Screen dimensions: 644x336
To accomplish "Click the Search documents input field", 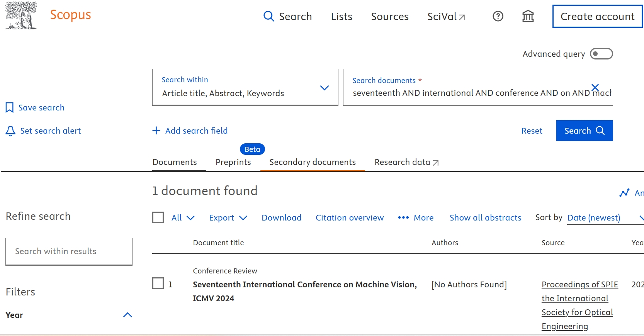I will tap(478, 87).
